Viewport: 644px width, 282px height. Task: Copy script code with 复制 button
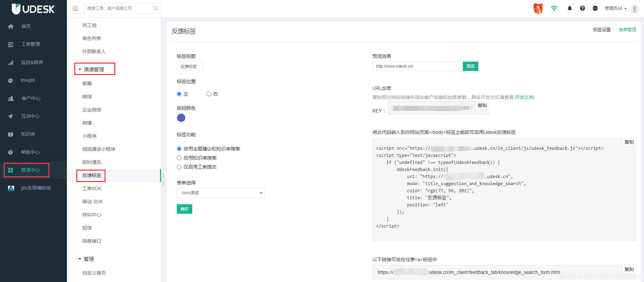[629, 142]
